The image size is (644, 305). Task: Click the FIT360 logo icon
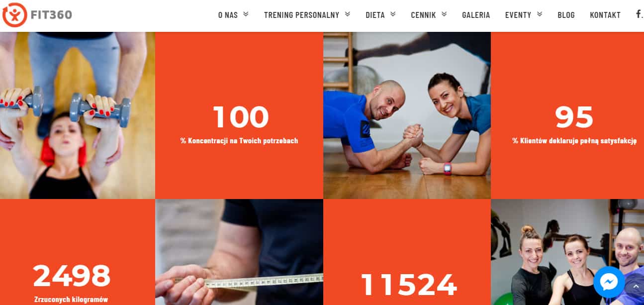click(14, 15)
